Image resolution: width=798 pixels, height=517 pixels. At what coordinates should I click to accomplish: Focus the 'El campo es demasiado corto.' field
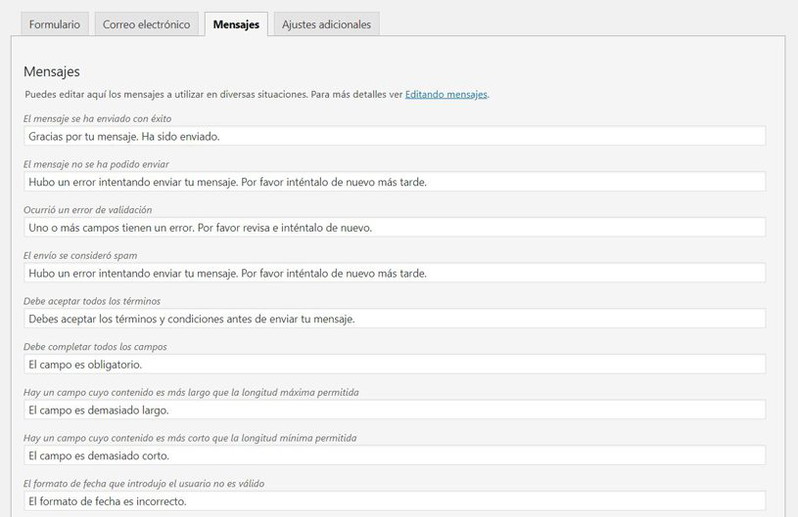(394, 455)
